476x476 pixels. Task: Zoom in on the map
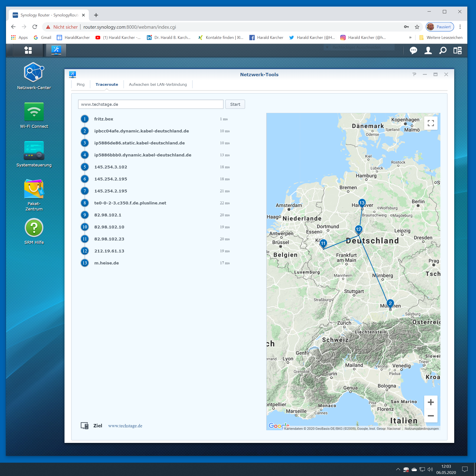pyautogui.click(x=431, y=402)
